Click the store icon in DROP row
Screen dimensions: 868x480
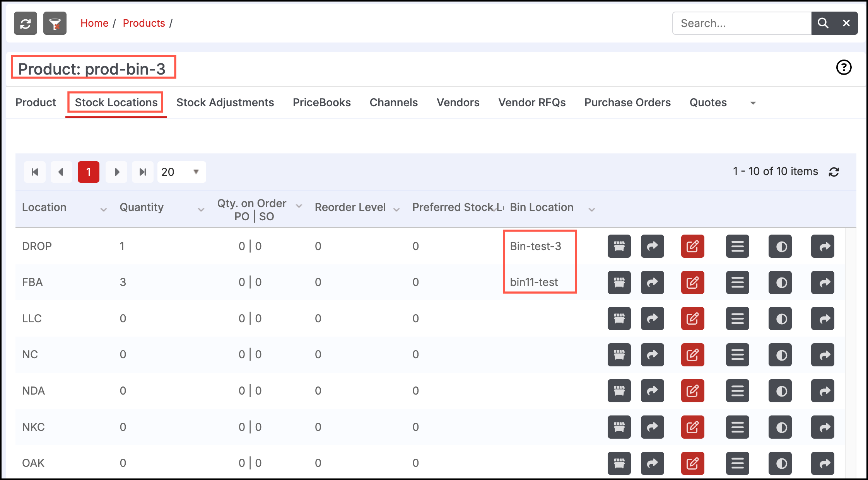pyautogui.click(x=619, y=246)
